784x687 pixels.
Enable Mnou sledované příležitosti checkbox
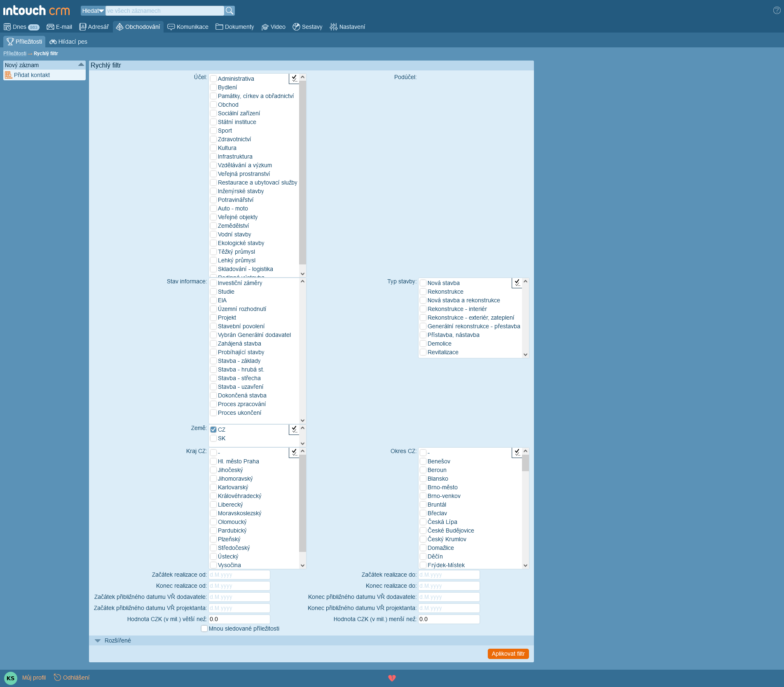pos(204,629)
